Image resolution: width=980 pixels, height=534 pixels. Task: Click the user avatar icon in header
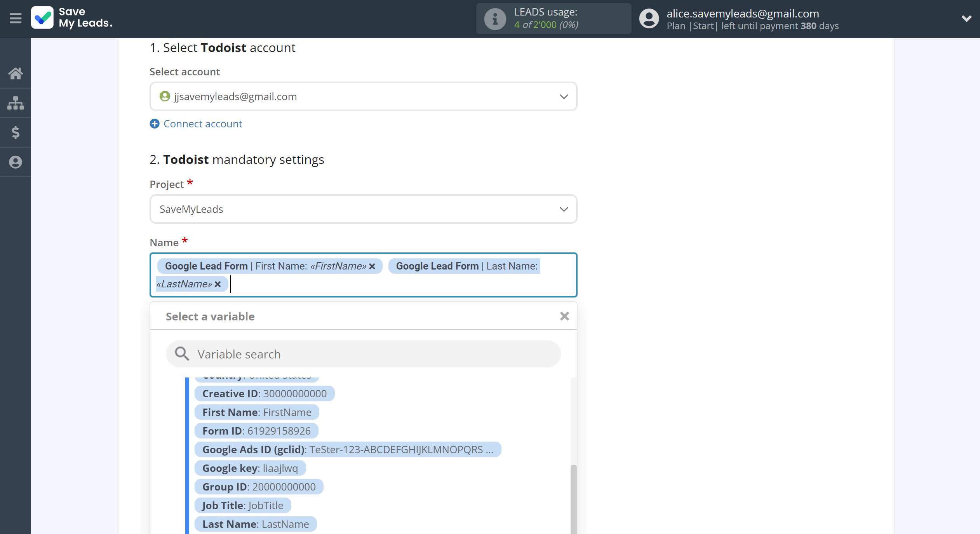pyautogui.click(x=649, y=19)
